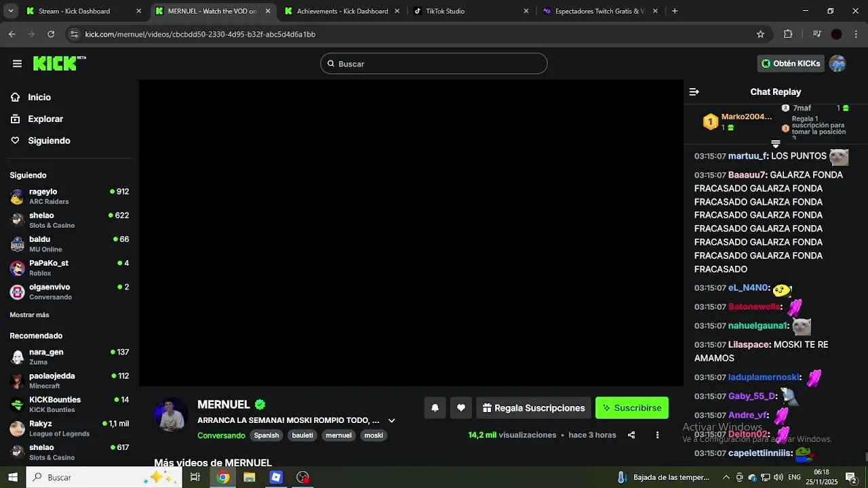
Task: Select the mernuel tag
Action: [x=338, y=435]
